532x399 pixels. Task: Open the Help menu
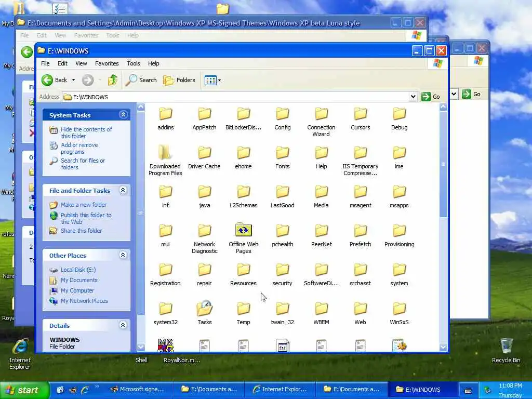153,63
